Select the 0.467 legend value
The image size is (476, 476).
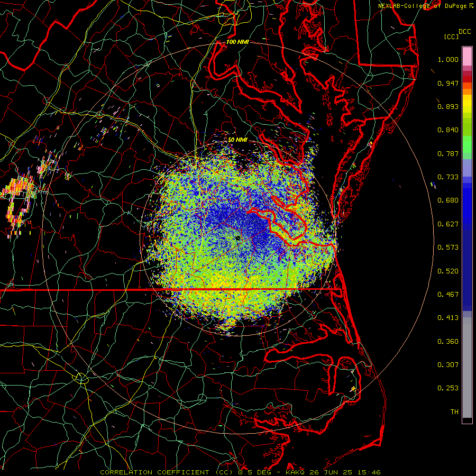(448, 295)
